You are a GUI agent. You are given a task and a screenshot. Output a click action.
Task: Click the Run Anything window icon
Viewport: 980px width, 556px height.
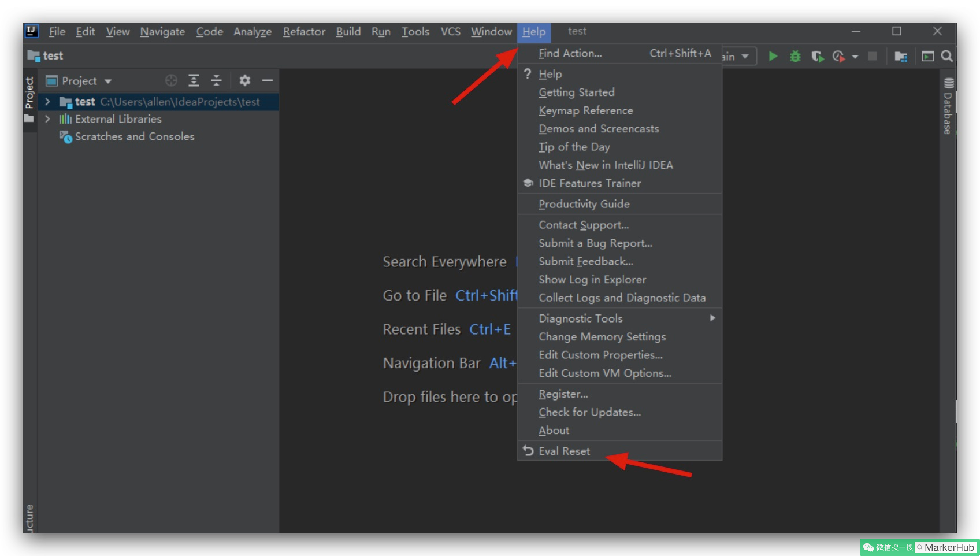pyautogui.click(x=927, y=56)
